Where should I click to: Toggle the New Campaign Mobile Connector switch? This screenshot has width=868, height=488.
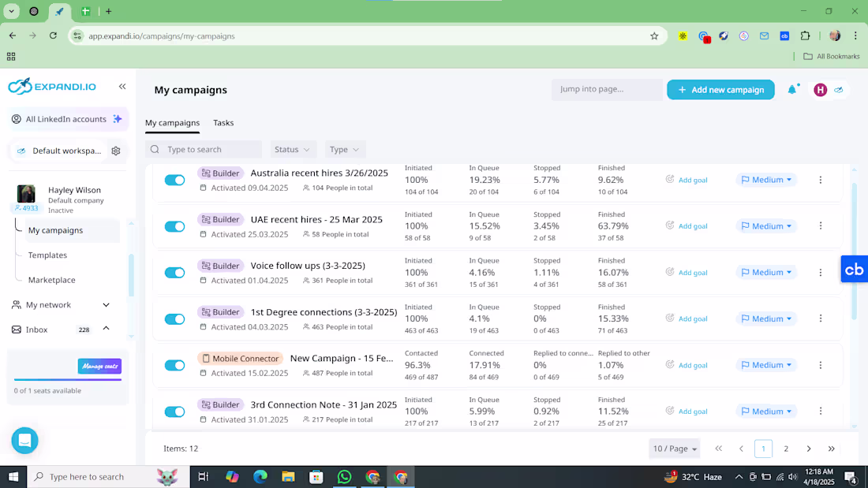pyautogui.click(x=174, y=365)
